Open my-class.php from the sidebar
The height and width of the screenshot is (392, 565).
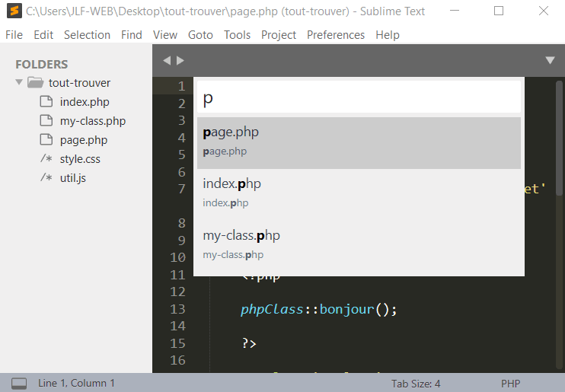(93, 121)
